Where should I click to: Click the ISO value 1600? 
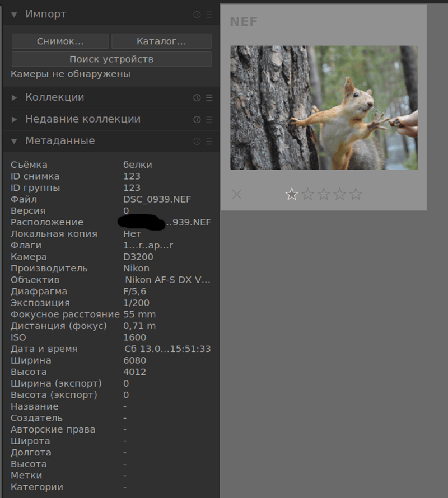pos(135,337)
